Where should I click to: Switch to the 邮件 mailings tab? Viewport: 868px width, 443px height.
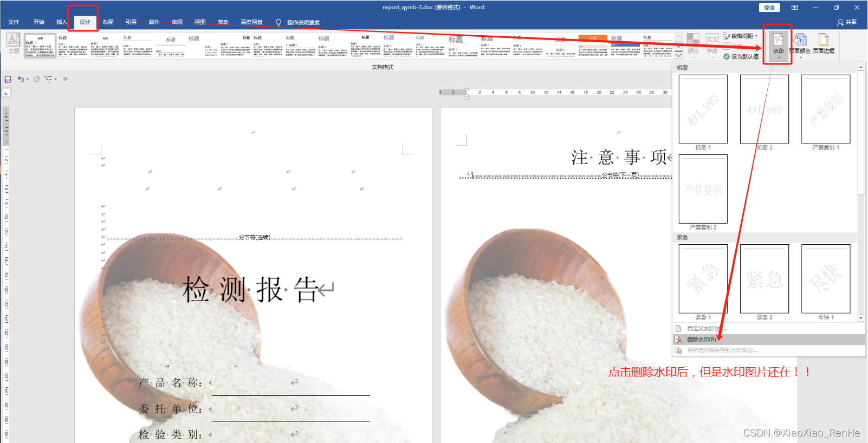154,22
